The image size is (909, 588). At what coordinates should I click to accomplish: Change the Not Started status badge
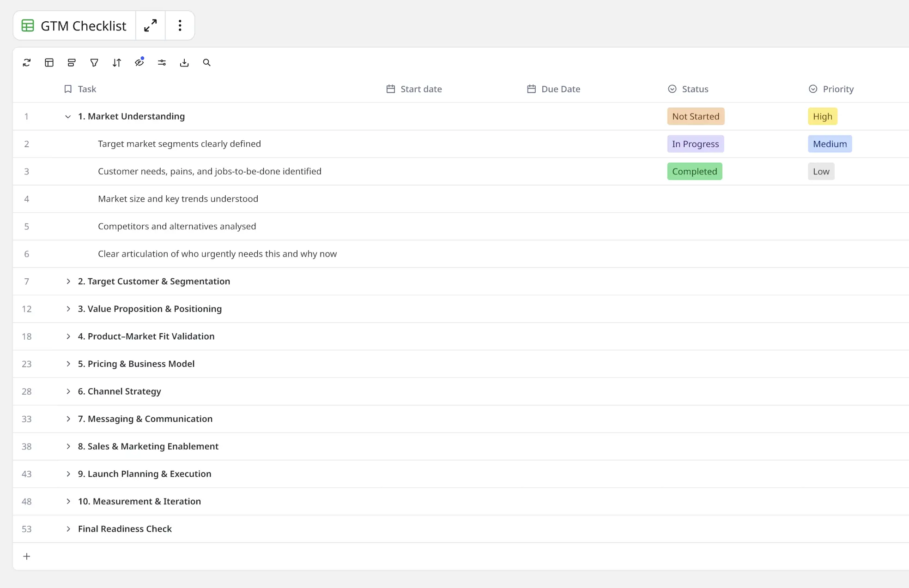click(x=696, y=116)
